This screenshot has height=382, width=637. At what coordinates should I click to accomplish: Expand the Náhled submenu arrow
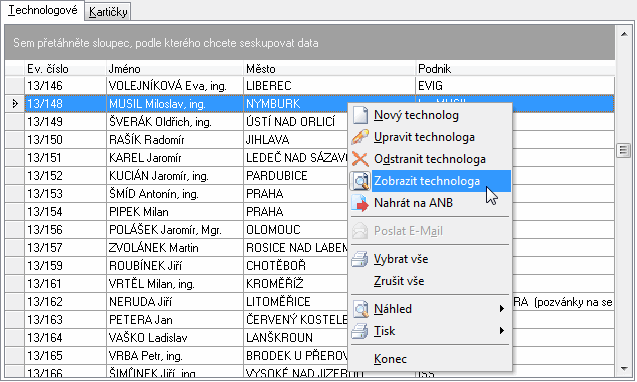(x=502, y=309)
